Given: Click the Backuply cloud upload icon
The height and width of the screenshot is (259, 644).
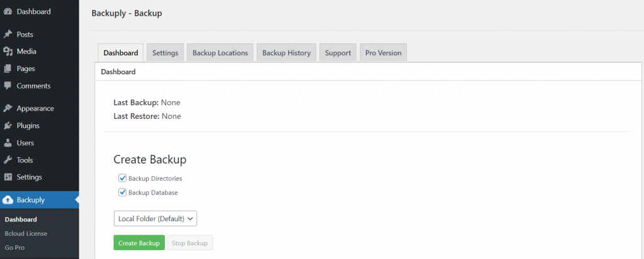Looking at the screenshot, I should tap(8, 201).
